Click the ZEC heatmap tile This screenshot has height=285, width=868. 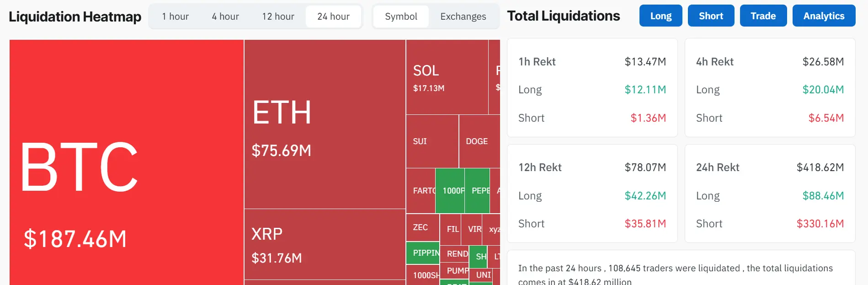[x=421, y=227]
